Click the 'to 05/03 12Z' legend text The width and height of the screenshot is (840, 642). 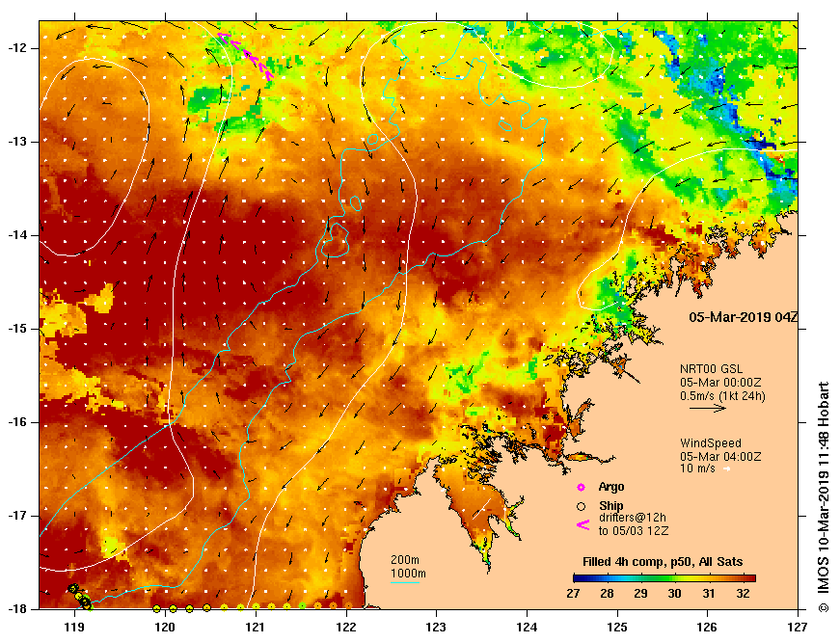click(x=634, y=531)
